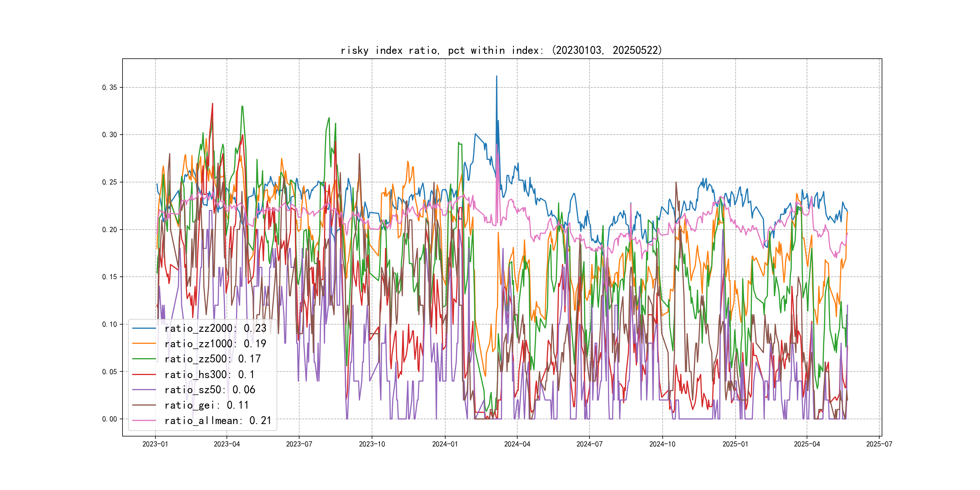Click the 2025-07 x-axis tick label
Screen dimensions: 980x490
pos(879,444)
